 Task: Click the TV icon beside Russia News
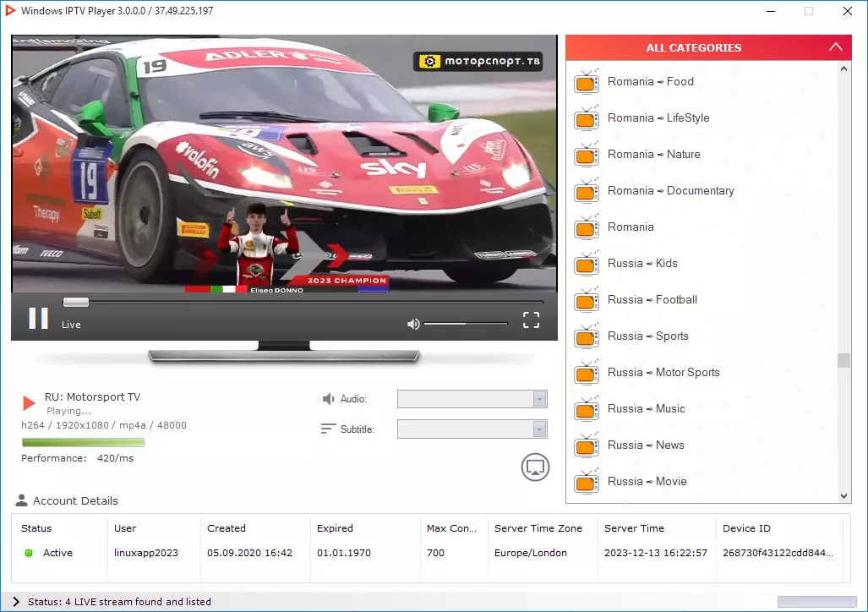click(x=587, y=445)
